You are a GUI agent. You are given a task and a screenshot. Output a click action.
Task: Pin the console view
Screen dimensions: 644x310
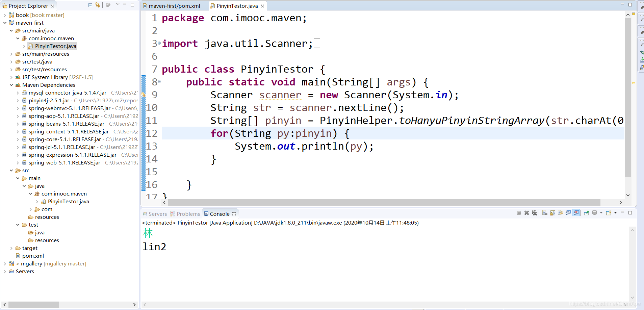click(587, 213)
